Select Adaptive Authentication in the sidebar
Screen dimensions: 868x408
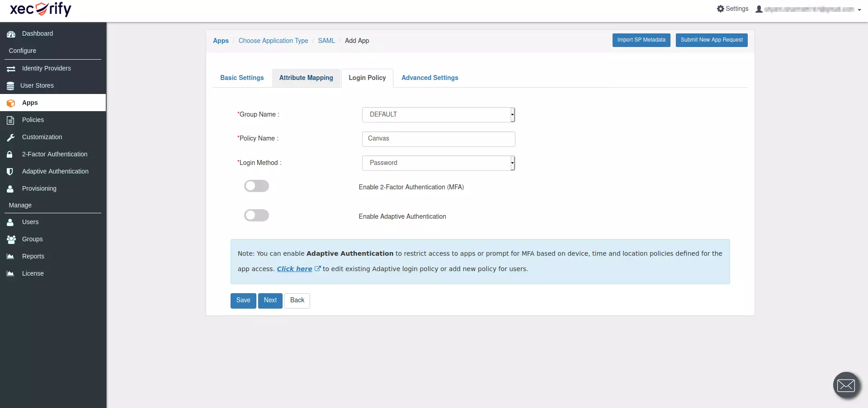point(55,171)
